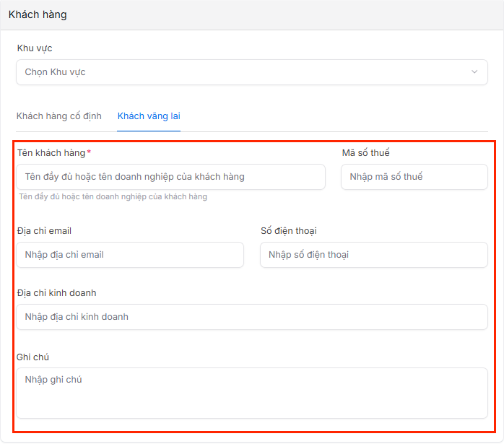Click the Ghi chú label
The width and height of the screenshot is (504, 444).
32,357
